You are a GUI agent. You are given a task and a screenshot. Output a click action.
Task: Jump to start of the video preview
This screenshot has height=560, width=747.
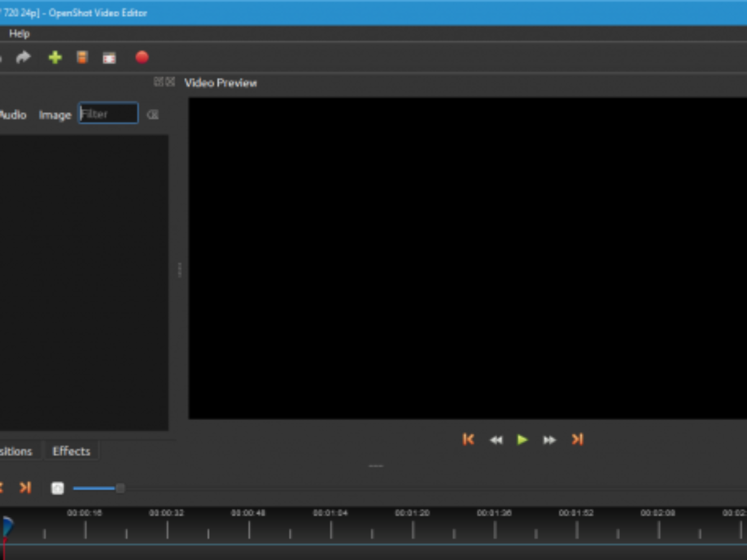tap(468, 440)
